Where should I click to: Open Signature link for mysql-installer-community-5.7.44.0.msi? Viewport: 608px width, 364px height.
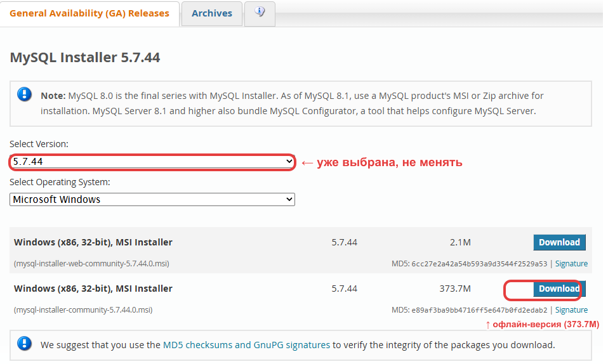coord(571,310)
